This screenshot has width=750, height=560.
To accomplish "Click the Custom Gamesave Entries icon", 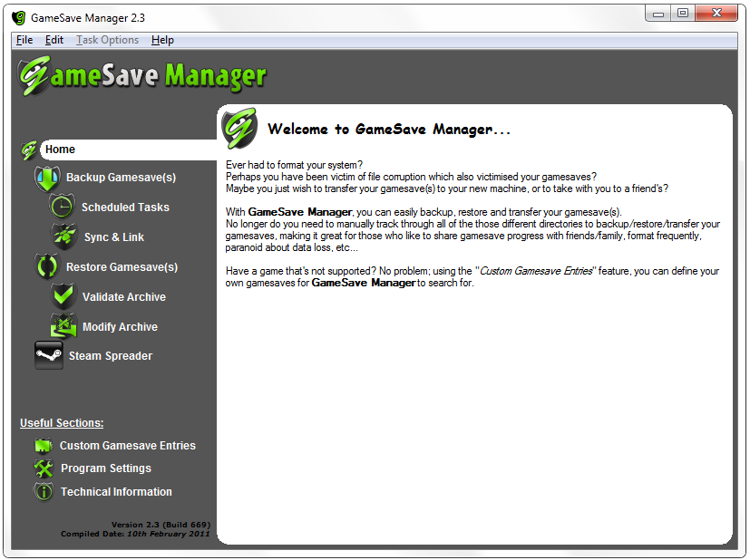I will point(44,445).
